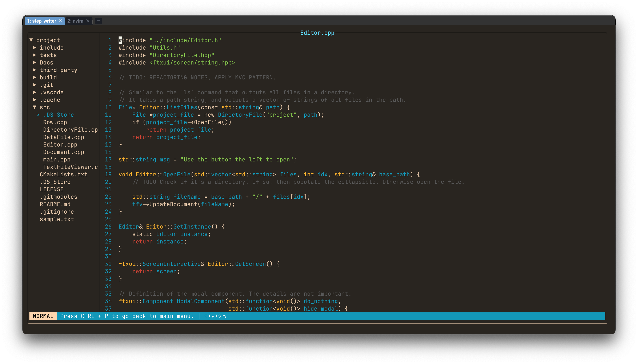The image size is (638, 364).
Task: Place cursor at the start of line 1
Action: click(x=120, y=40)
